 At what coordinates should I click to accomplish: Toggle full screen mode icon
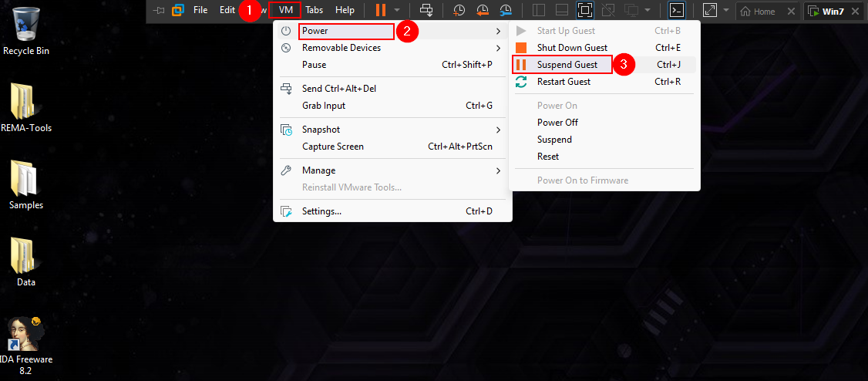coord(584,10)
